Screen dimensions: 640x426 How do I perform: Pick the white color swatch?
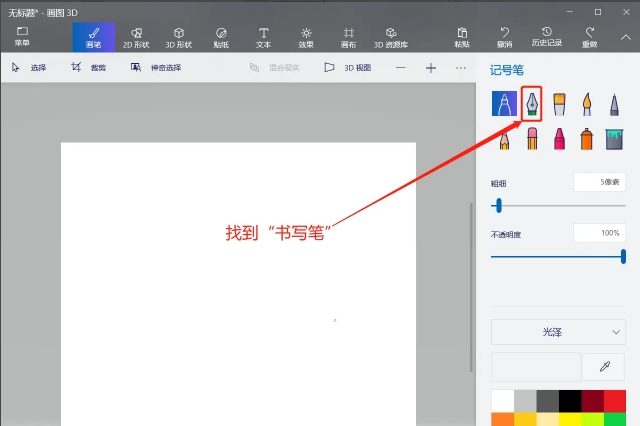(502, 401)
